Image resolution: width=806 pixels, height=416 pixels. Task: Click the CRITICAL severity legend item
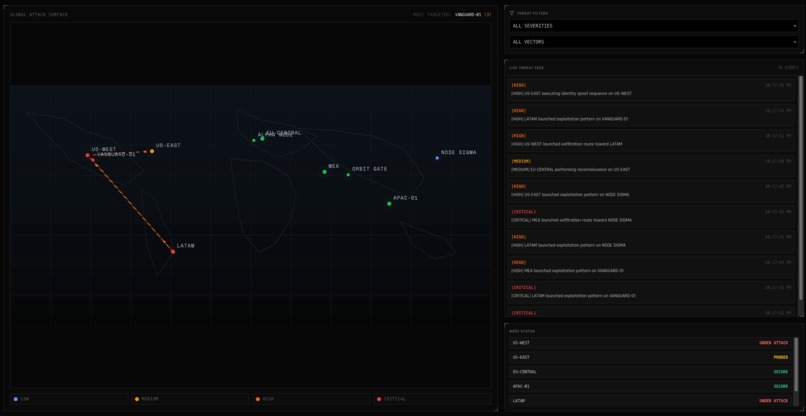(x=432, y=399)
